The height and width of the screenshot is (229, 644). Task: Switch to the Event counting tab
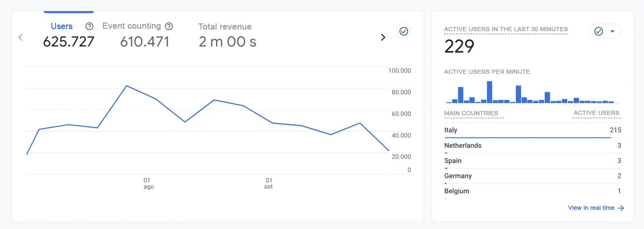tap(131, 26)
